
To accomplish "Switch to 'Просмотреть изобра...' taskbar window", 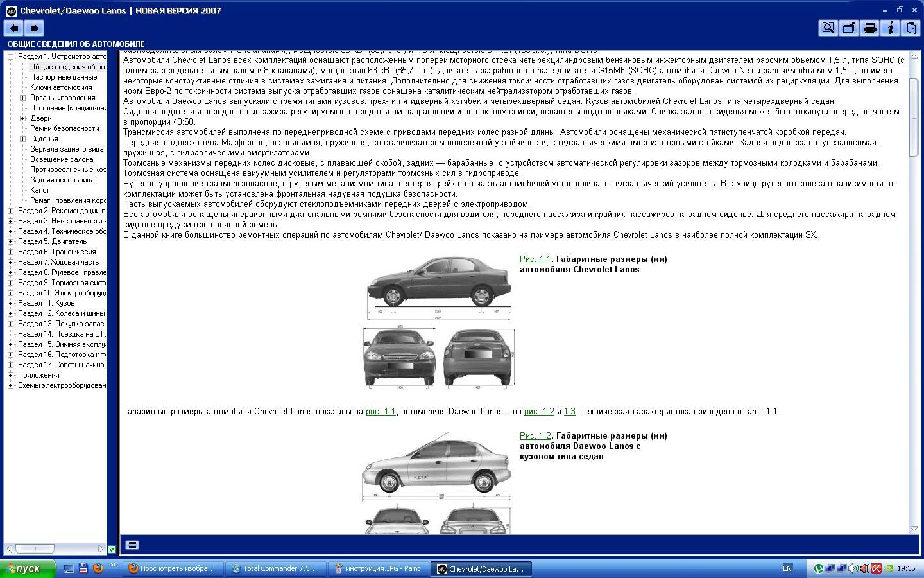I will tap(174, 568).
